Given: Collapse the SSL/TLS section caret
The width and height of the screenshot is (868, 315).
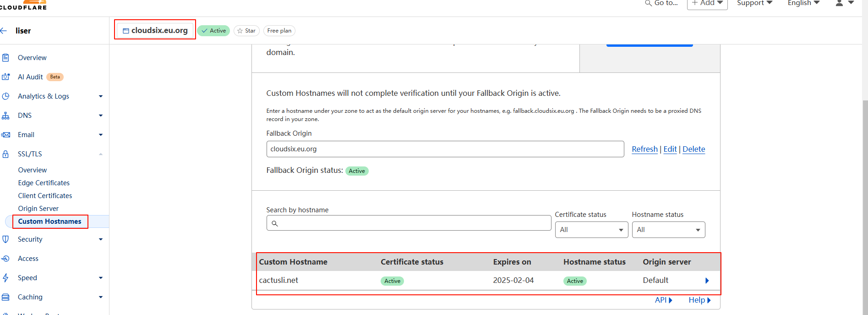Looking at the screenshot, I should point(101,154).
